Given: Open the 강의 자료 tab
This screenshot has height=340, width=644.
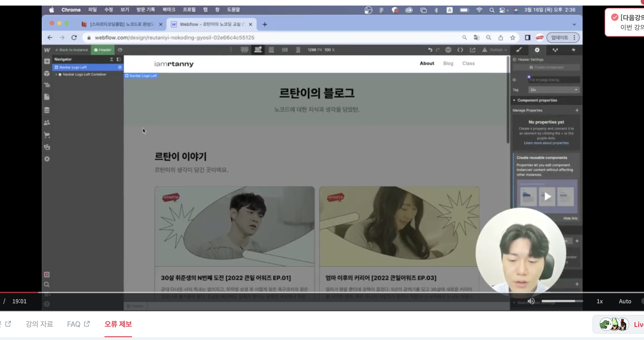Looking at the screenshot, I should click(x=39, y=324).
